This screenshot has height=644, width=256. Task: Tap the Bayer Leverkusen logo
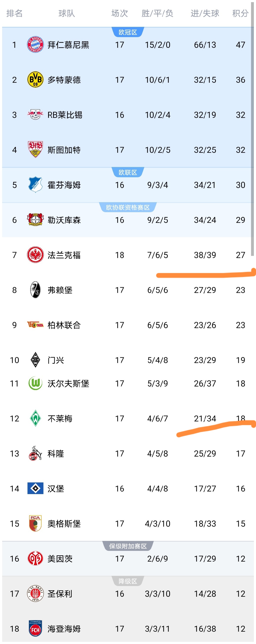(35, 220)
